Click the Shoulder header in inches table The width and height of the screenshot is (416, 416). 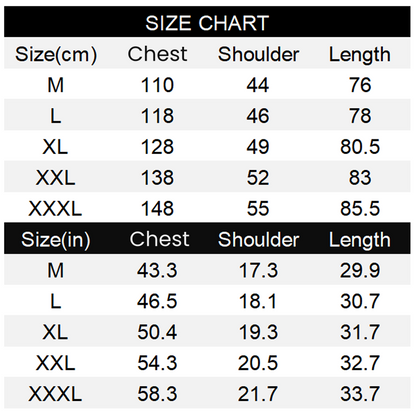pyautogui.click(x=258, y=240)
